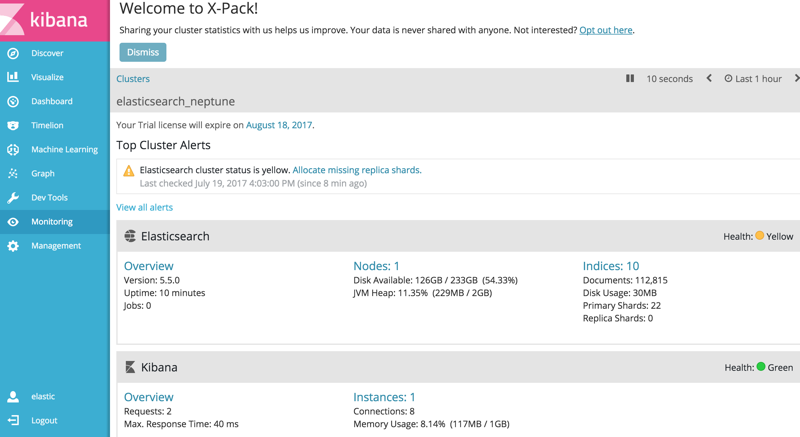The height and width of the screenshot is (437, 800).
Task: Open the Indices: 10 link
Action: click(610, 266)
